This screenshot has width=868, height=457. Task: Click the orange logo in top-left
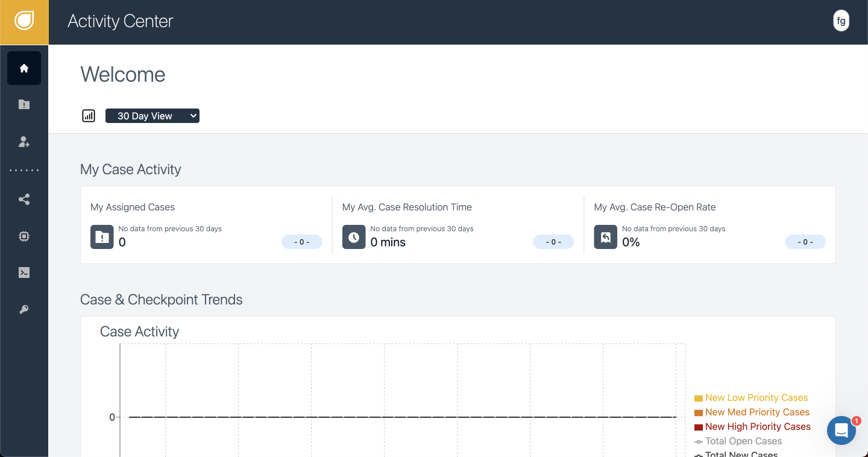pos(24,22)
